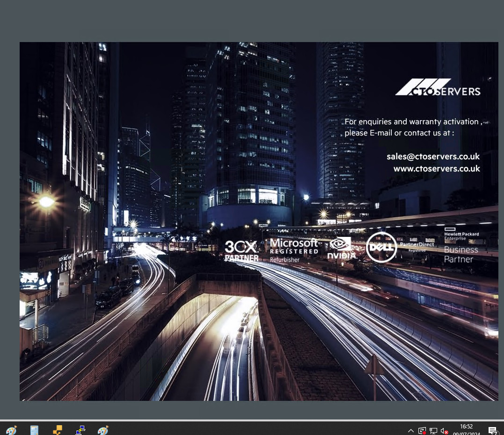Click the CTO Servers logo
The width and height of the screenshot is (504, 435).
(438, 87)
